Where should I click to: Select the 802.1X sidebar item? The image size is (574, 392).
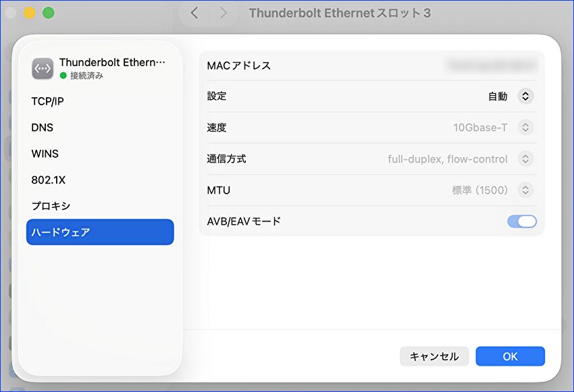coord(49,180)
